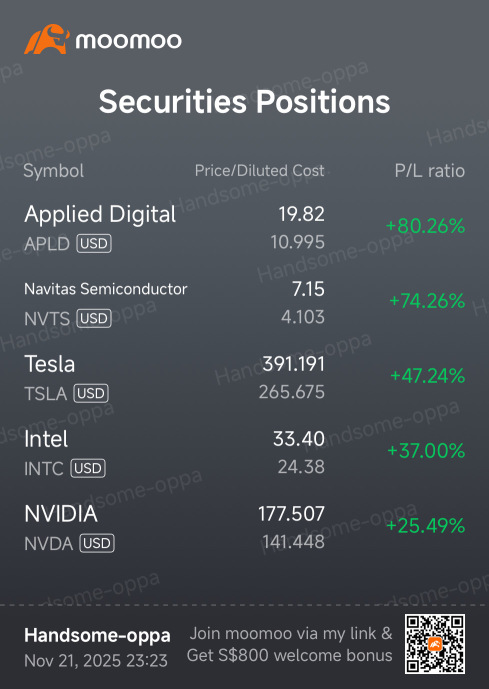This screenshot has height=689, width=489.
Task: Click the Handsome-oppa username
Action: [97, 635]
